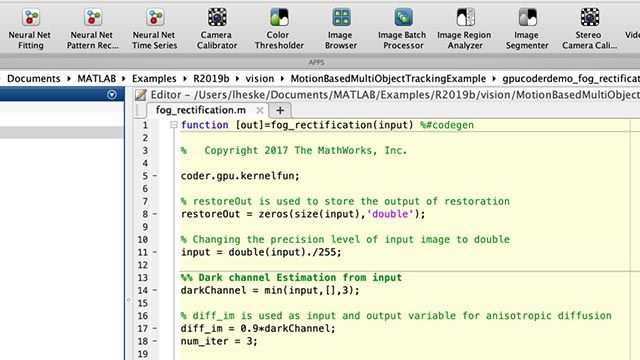The image size is (640, 360).
Task: Click line number 1 in the gutter
Action: tap(145, 125)
